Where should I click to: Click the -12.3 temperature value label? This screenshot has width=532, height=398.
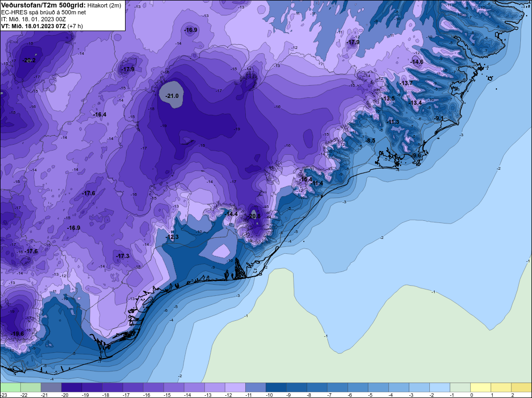(172, 237)
